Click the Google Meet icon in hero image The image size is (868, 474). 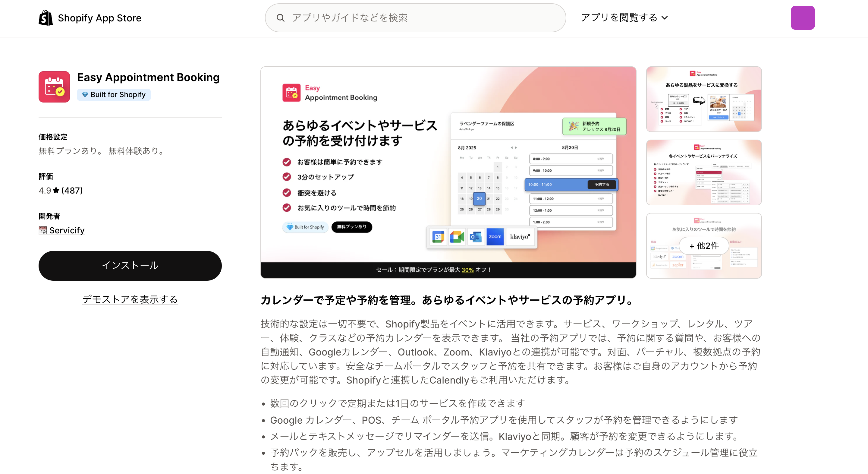[457, 237]
